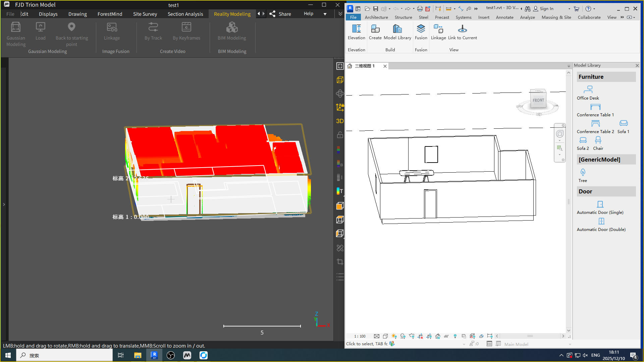Click the Fusion layers icon in Revit
The image size is (644, 362).
point(421,29)
